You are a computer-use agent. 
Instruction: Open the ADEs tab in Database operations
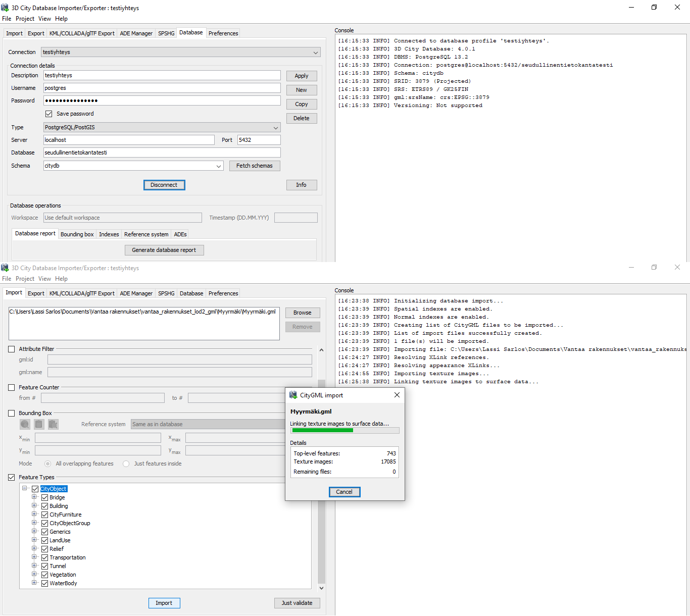pos(180,234)
